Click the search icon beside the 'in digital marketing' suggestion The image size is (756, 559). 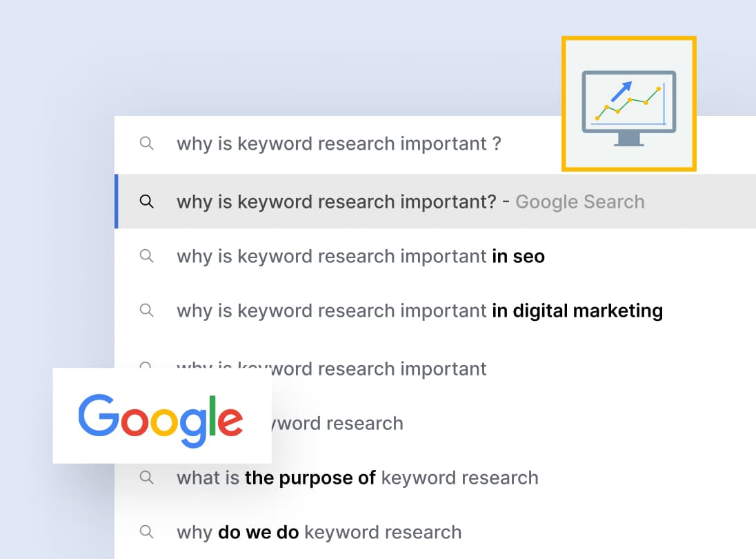[x=146, y=311]
